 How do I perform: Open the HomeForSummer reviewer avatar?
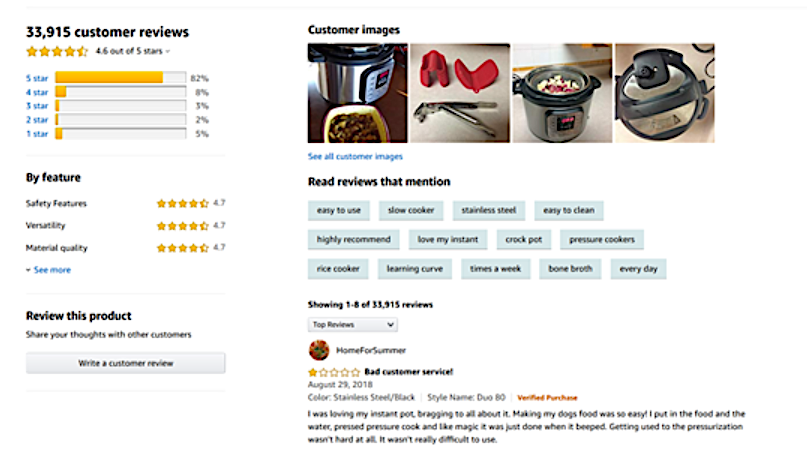tap(319, 350)
